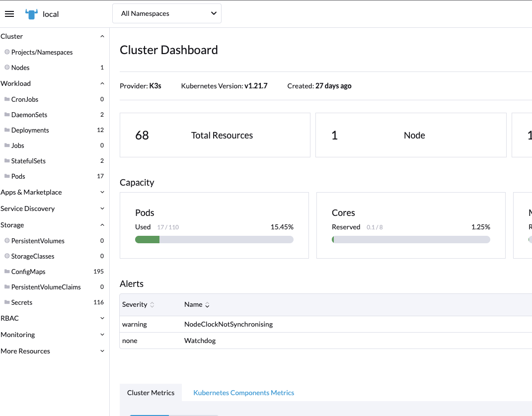Screen dimensions: 532x416
Task: Select the Cluster Metrics tab
Action: pyautogui.click(x=151, y=393)
